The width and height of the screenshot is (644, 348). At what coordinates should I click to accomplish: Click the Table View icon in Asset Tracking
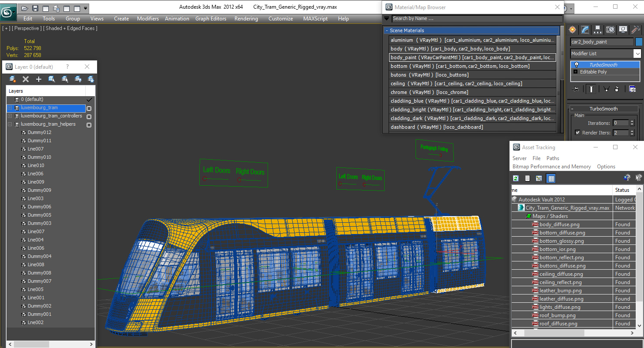551,178
